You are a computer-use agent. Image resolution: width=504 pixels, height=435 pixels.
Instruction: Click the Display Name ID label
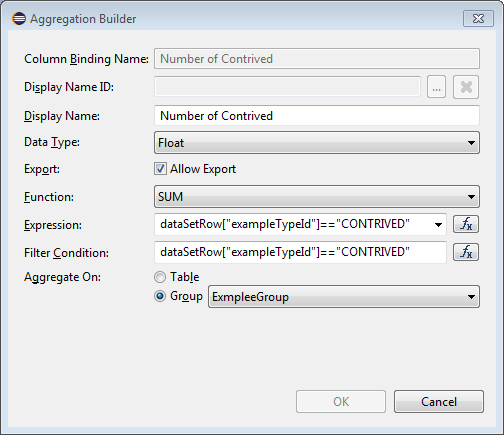(x=69, y=87)
